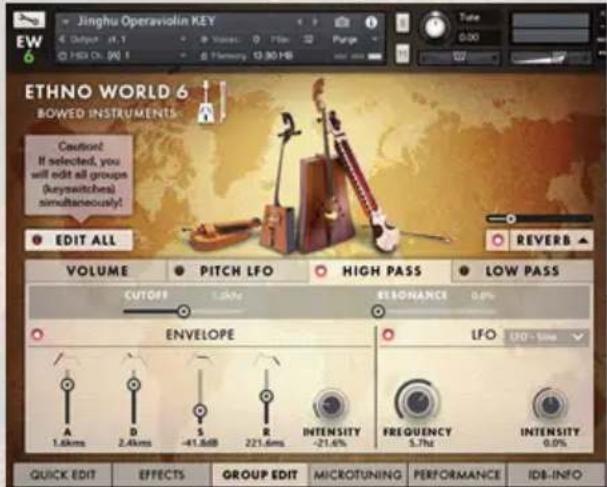Select the Low Pass tab
The height and width of the screenshot is (487, 607).
(x=522, y=271)
